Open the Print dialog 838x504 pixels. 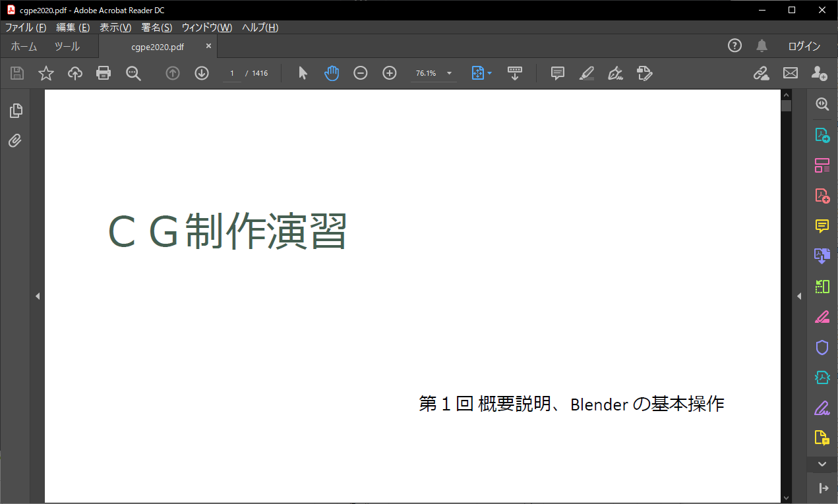pos(104,73)
